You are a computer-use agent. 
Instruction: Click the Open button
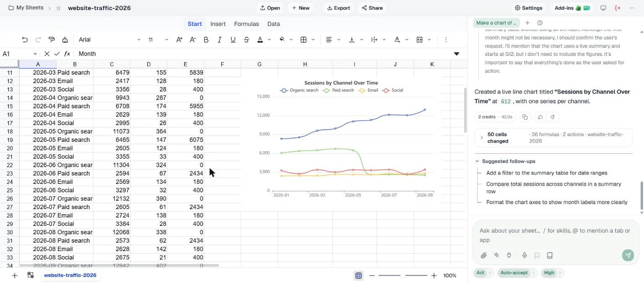(270, 8)
